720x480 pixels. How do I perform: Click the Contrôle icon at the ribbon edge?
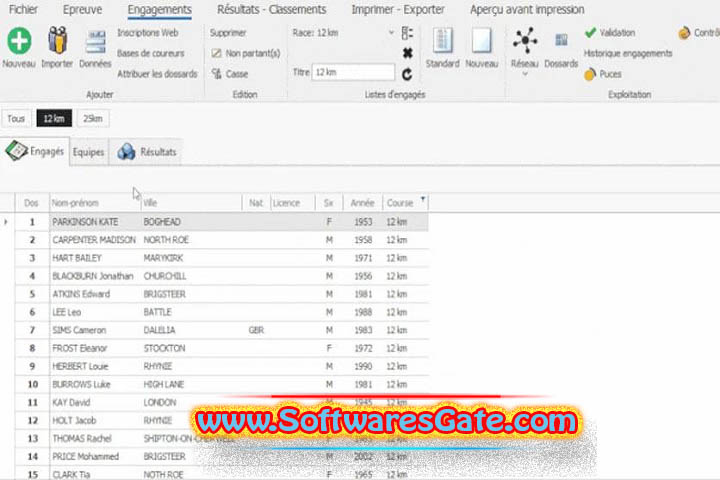point(684,33)
